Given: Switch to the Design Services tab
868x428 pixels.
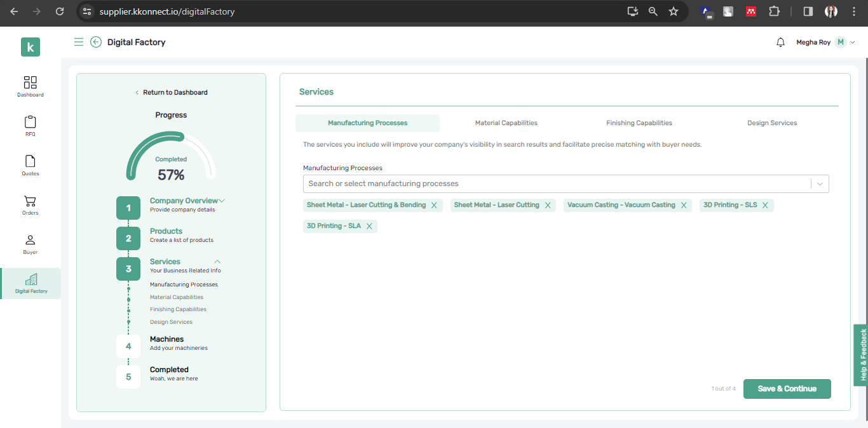Looking at the screenshot, I should (x=771, y=123).
